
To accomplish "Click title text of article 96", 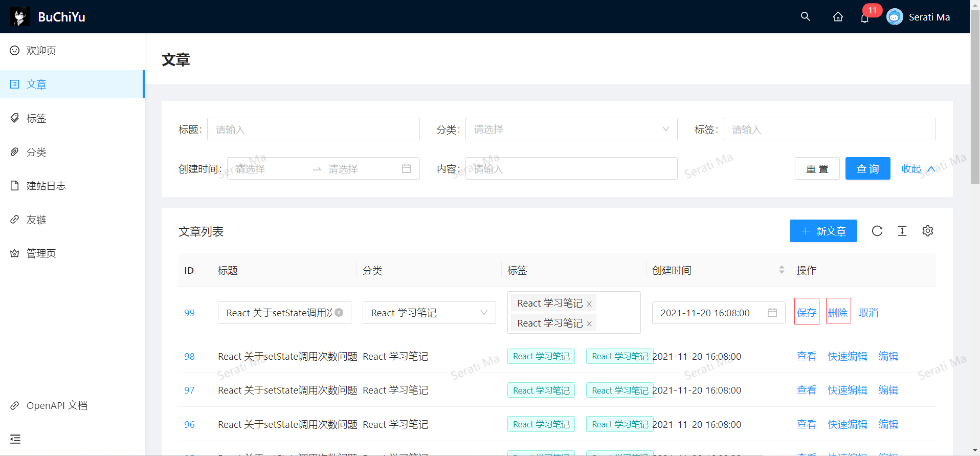I will [287, 424].
